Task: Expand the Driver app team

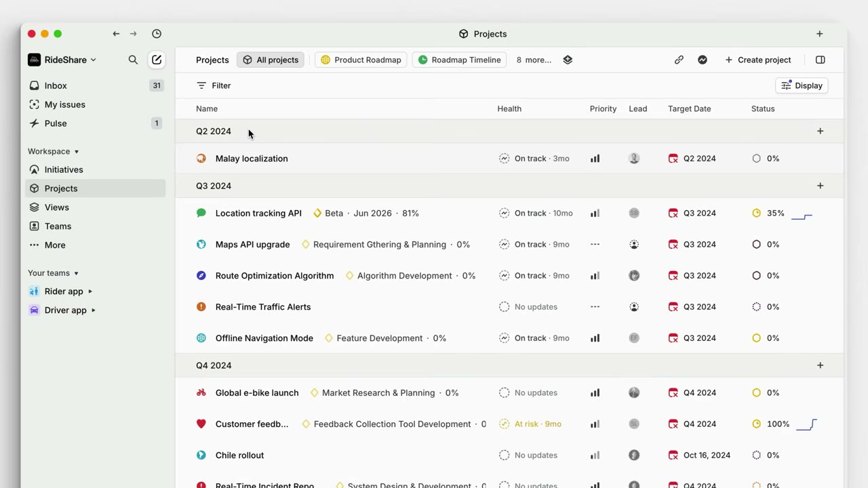Action: [x=94, y=310]
